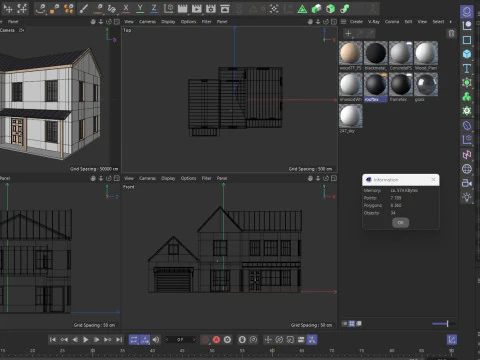Select the brush paint tool

[x=84, y=9]
